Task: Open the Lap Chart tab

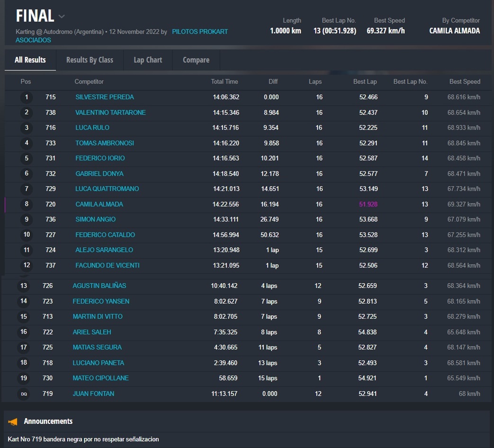Action: pyautogui.click(x=148, y=60)
